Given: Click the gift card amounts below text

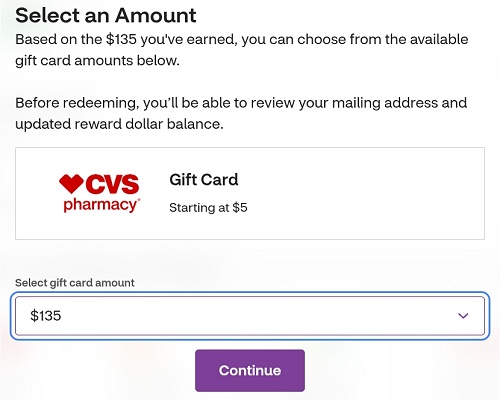Looking at the screenshot, I should point(97,61).
